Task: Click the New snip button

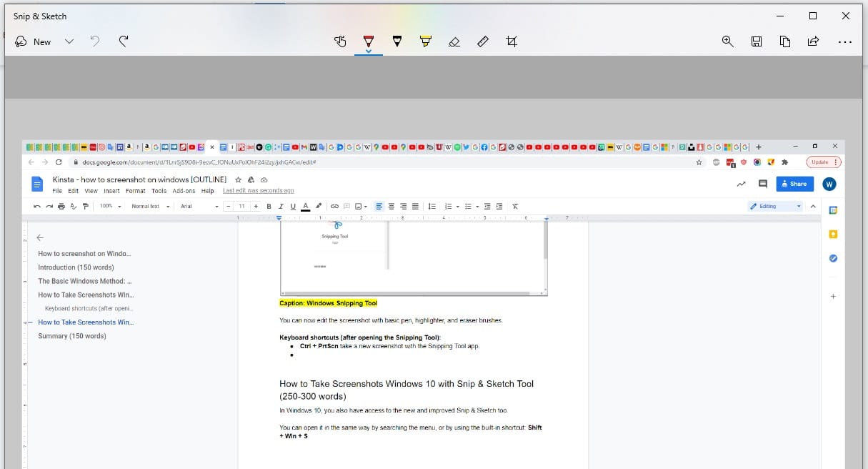Action: click(33, 41)
